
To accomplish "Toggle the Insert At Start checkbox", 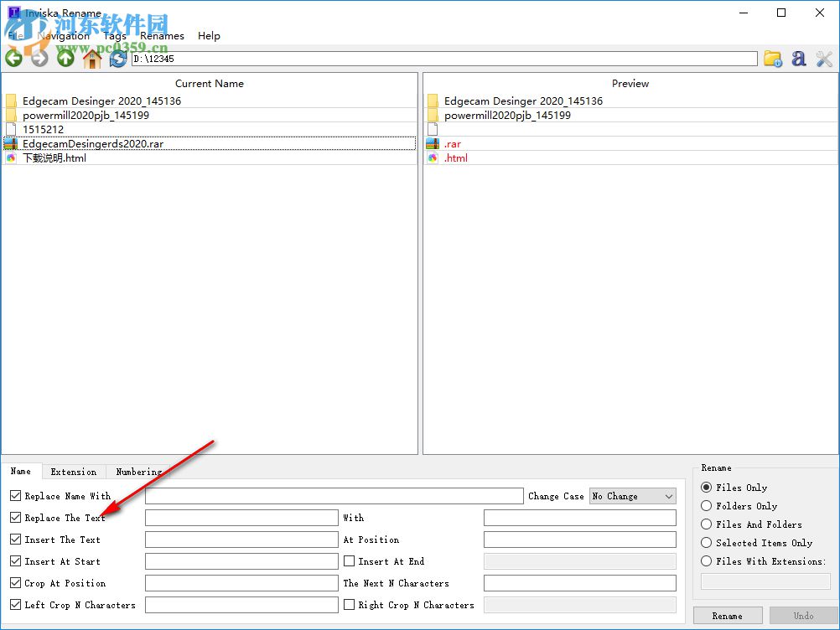I will pos(16,561).
